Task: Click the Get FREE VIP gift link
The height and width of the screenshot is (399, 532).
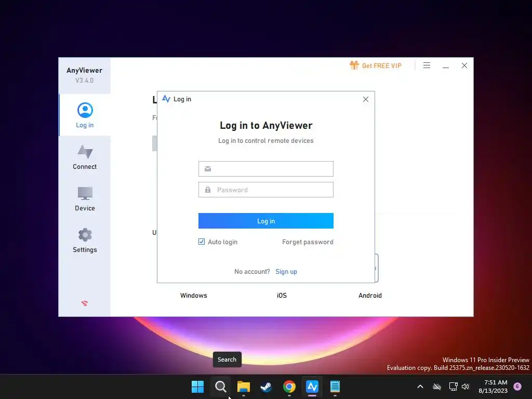Action: (x=376, y=65)
